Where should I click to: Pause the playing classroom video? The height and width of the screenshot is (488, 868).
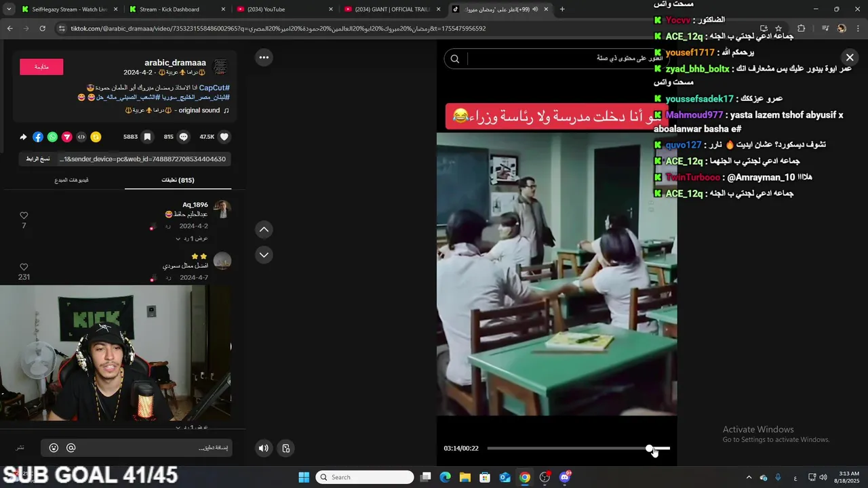pos(557,274)
